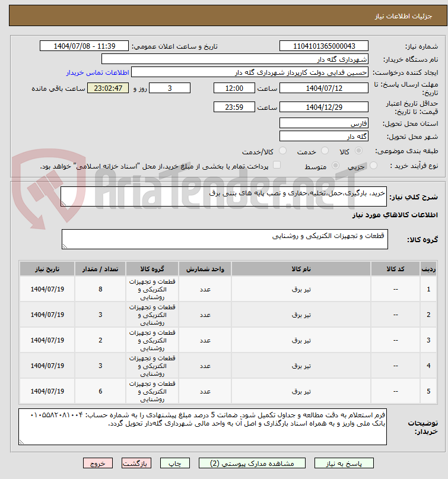The width and height of the screenshot is (448, 479).
Task: Click the توضیحات خریدار notes area
Action: coord(202,426)
